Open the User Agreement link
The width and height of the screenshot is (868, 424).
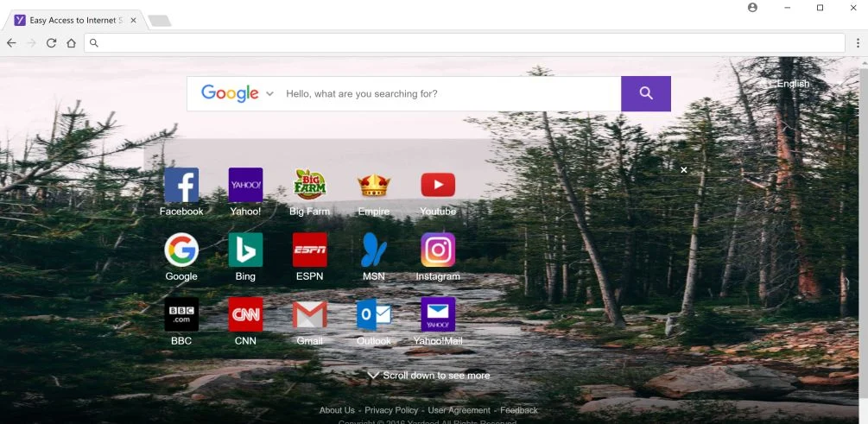(x=459, y=410)
